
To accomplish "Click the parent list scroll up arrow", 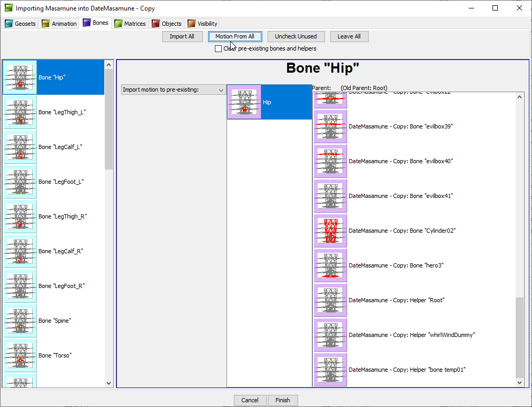I will point(519,97).
